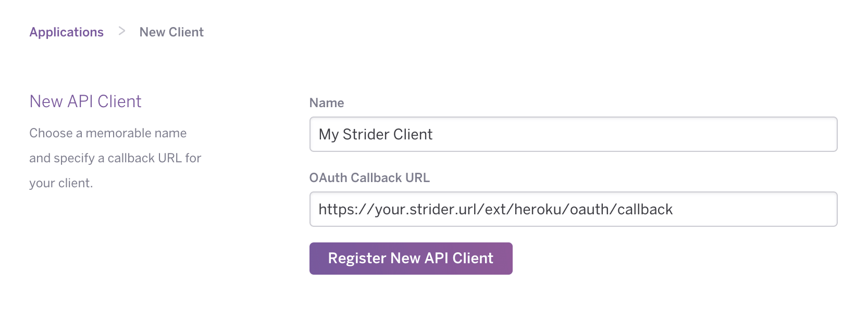Screen dimensions: 868x309
Task: Click the word 'Strider' in the Name field
Action: point(366,134)
